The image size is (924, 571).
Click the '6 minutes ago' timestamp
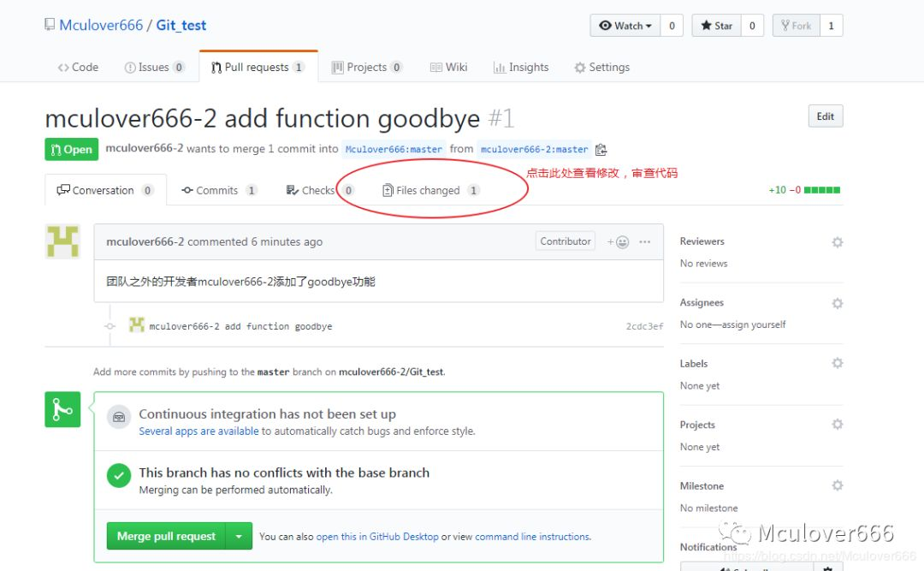(x=287, y=241)
